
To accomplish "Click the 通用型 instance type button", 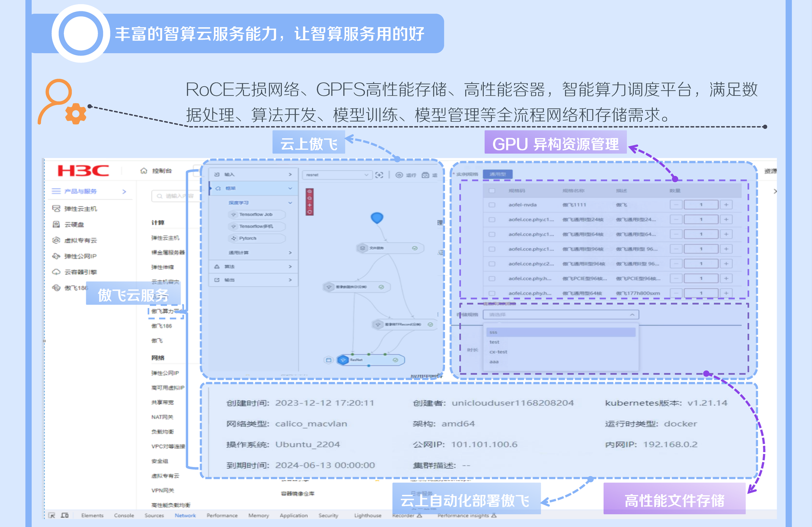I will [497, 174].
